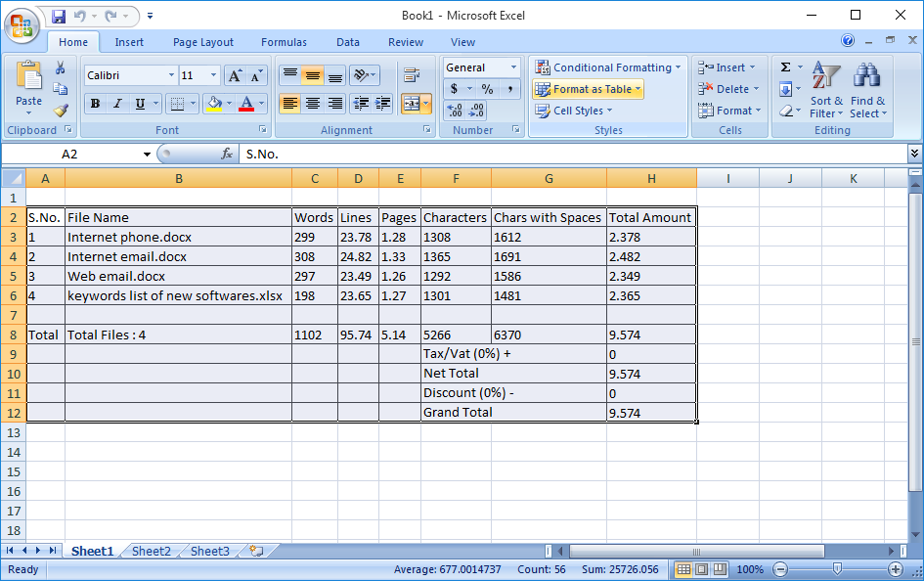Switch to the Data tab
Viewport: 924px width, 581px height.
pyautogui.click(x=348, y=42)
